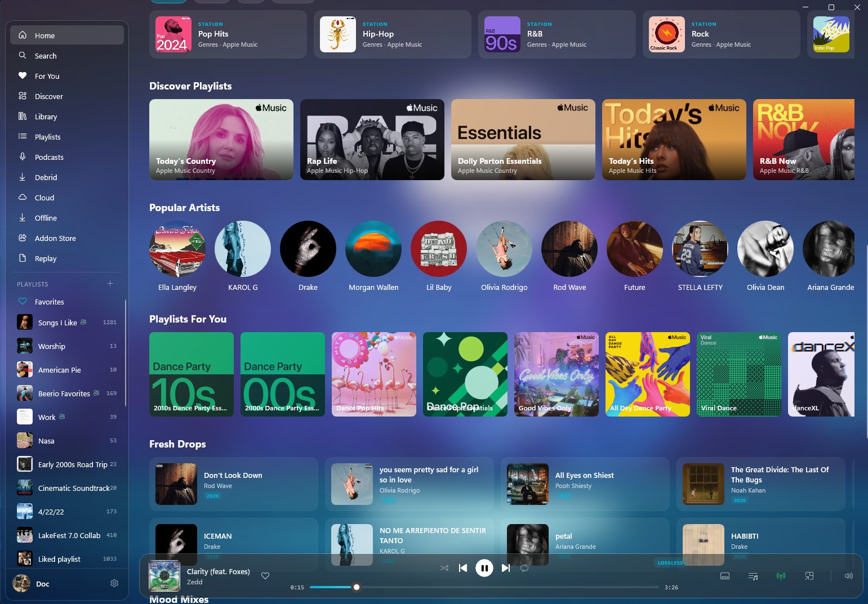This screenshot has width=868, height=604.
Task: Open the Discover page in the sidebar
Action: 67,96
